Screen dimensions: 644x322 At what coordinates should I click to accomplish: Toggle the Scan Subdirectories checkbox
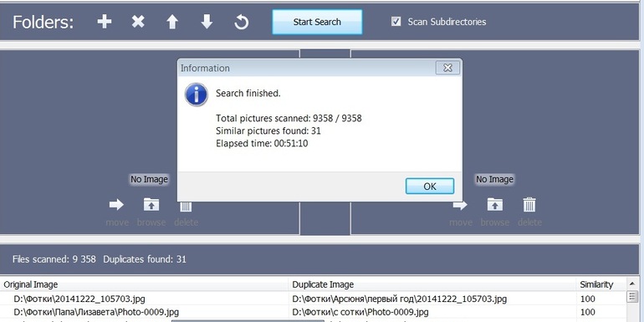tap(396, 22)
